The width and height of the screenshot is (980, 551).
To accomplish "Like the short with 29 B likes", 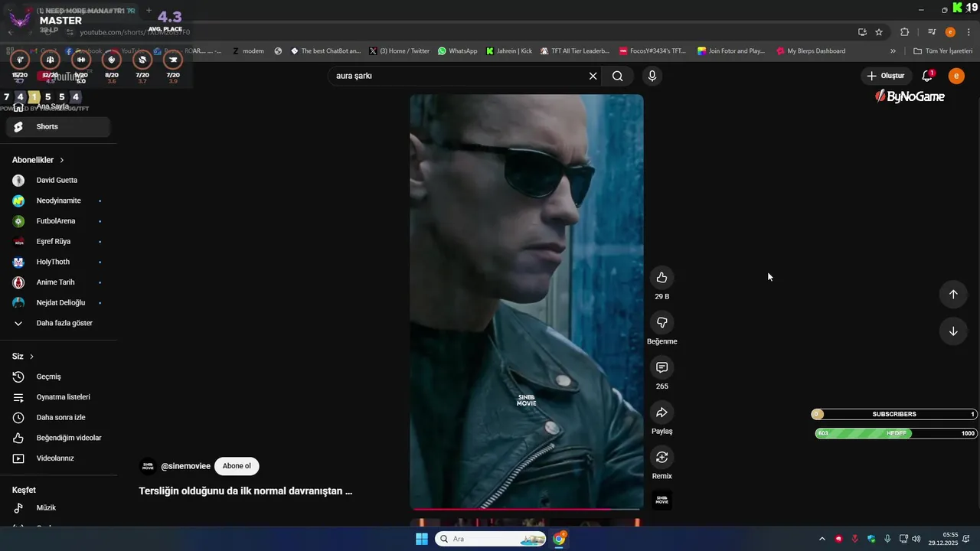I will (x=661, y=278).
